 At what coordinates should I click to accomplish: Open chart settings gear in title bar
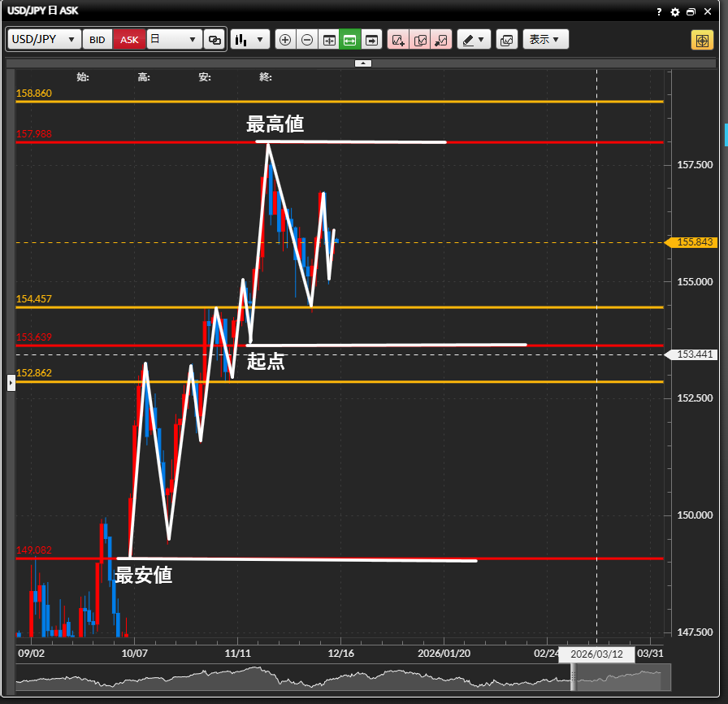pos(674,12)
